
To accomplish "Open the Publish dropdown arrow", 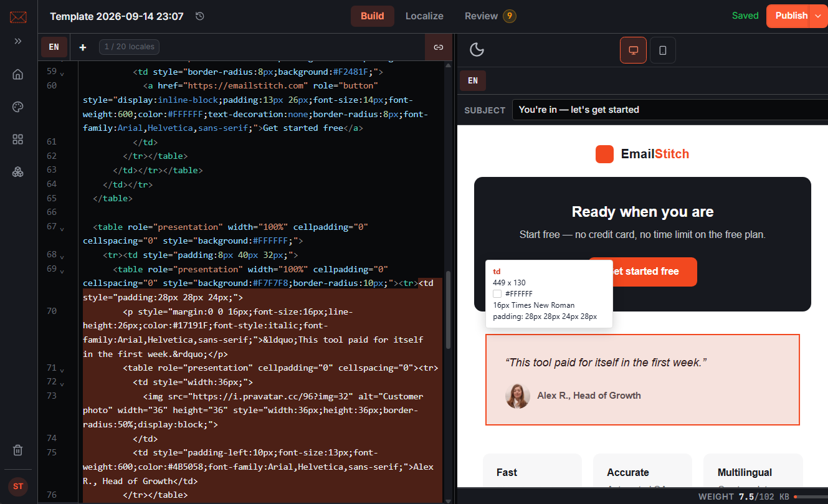I will (x=818, y=16).
